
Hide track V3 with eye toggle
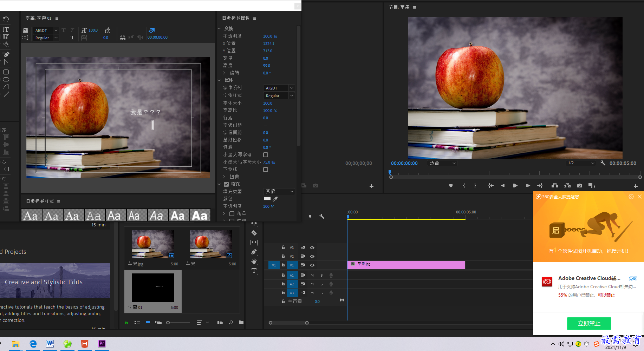pos(312,248)
